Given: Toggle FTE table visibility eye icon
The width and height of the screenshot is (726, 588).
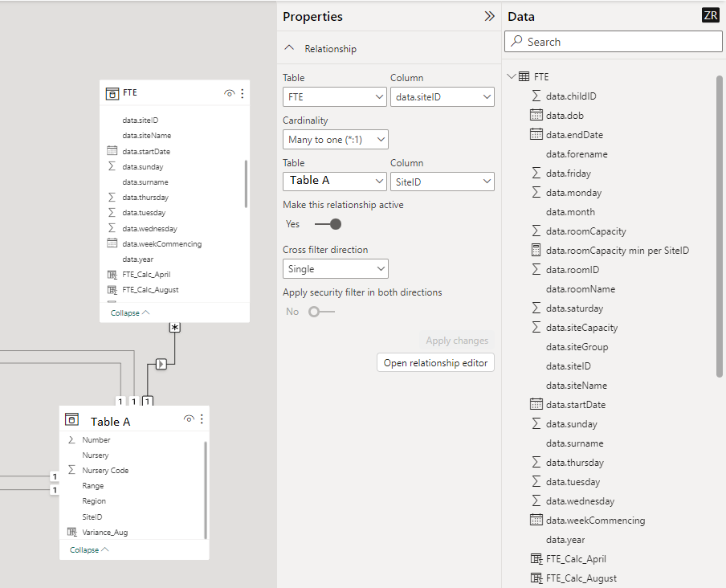Looking at the screenshot, I should 229,93.
